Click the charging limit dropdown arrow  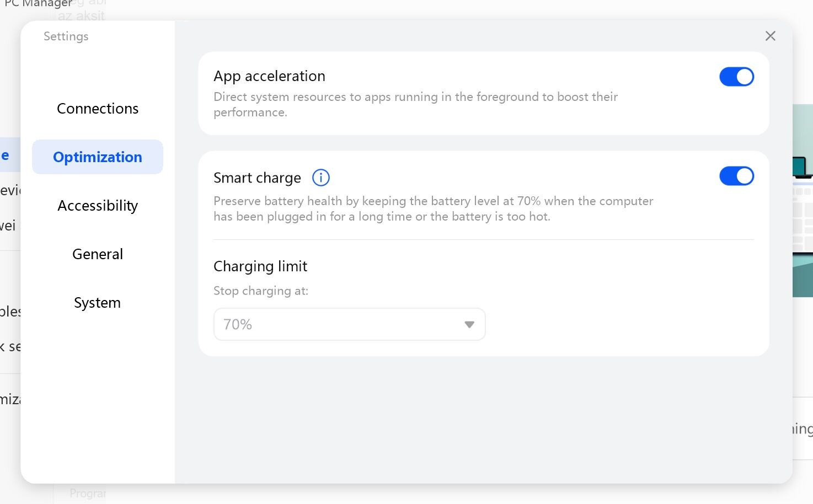click(x=469, y=324)
